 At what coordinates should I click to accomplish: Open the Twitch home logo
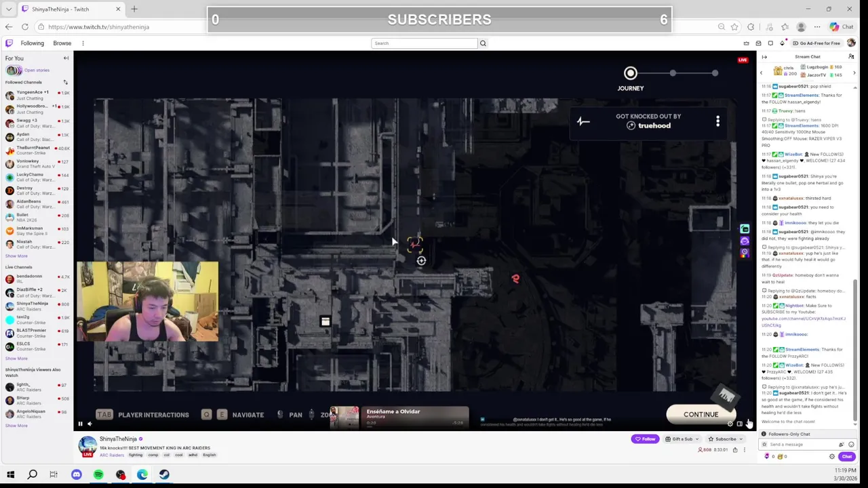click(x=9, y=43)
